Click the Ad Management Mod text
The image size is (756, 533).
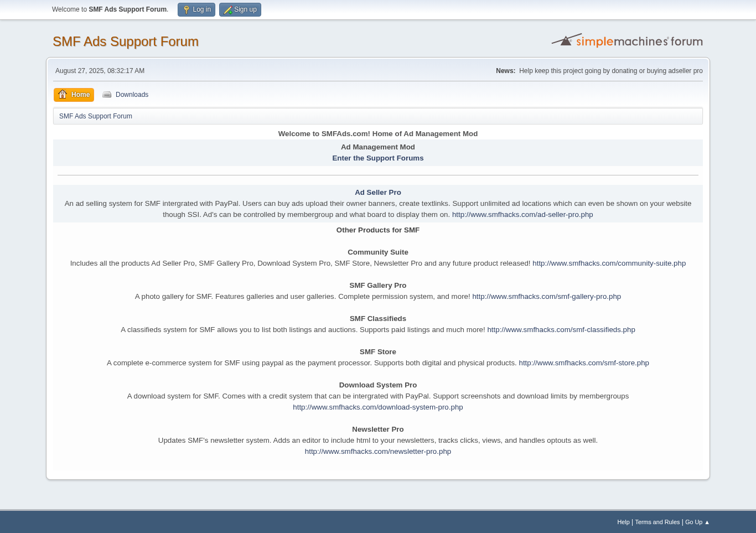[x=378, y=147]
